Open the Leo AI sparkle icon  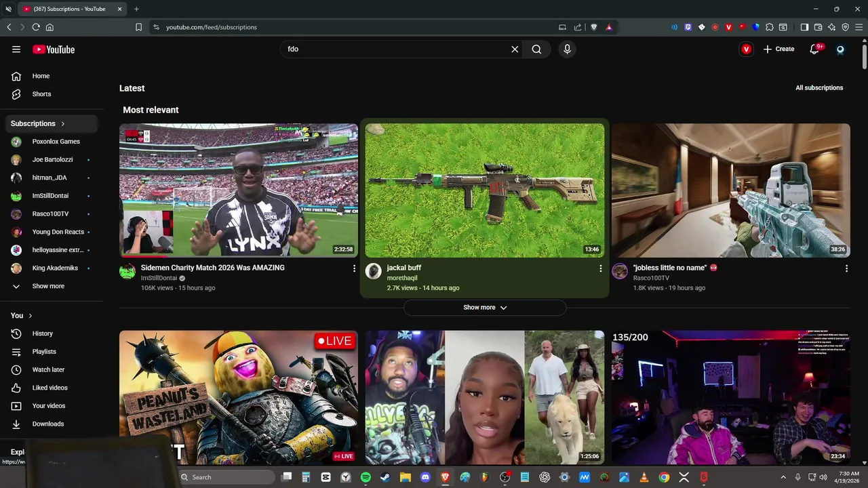tap(831, 27)
